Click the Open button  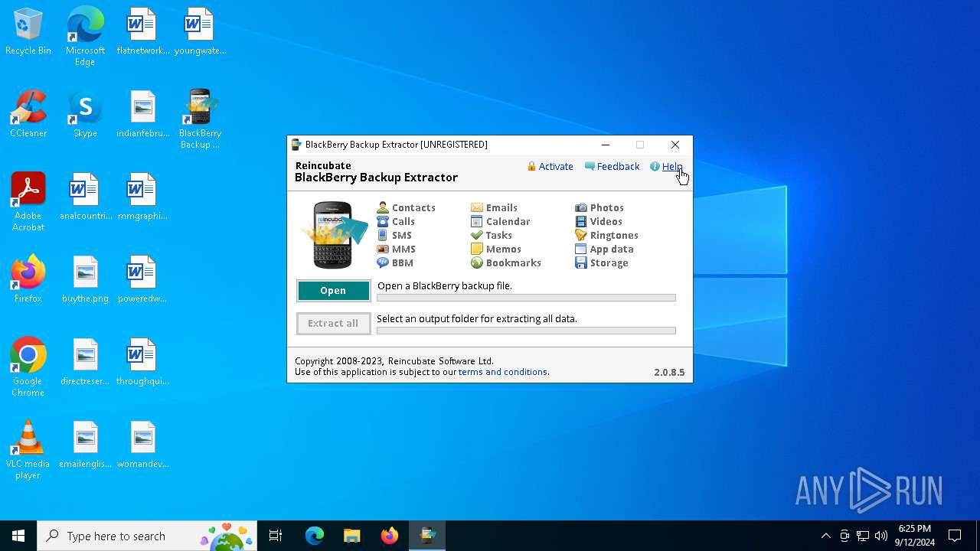[x=333, y=291]
